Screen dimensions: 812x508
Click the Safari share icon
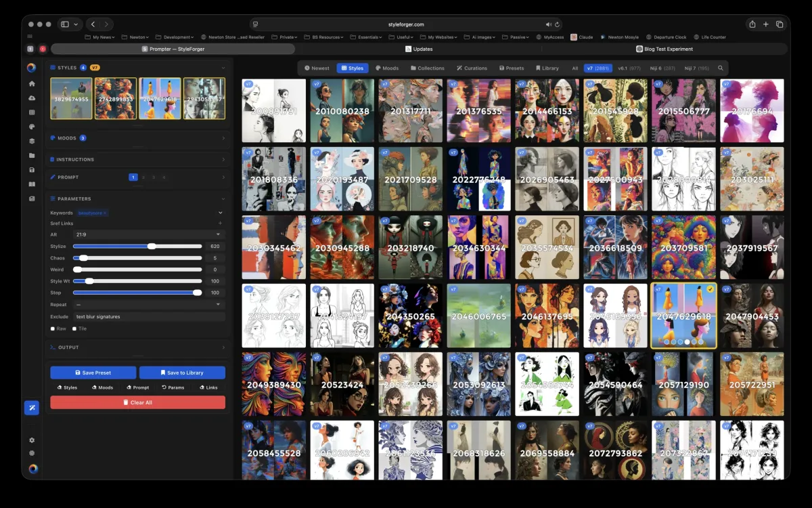(x=752, y=24)
